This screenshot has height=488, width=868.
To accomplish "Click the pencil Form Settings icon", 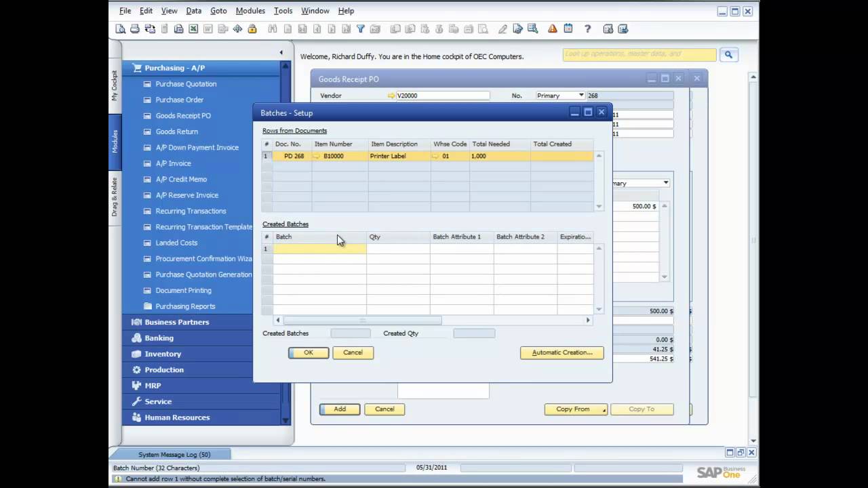I will [x=502, y=28].
